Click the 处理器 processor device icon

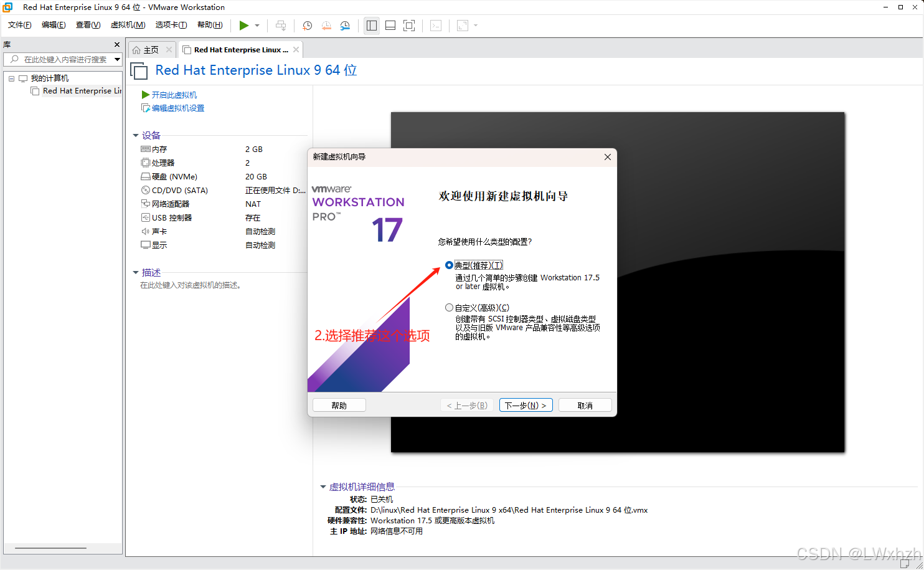[x=146, y=163]
